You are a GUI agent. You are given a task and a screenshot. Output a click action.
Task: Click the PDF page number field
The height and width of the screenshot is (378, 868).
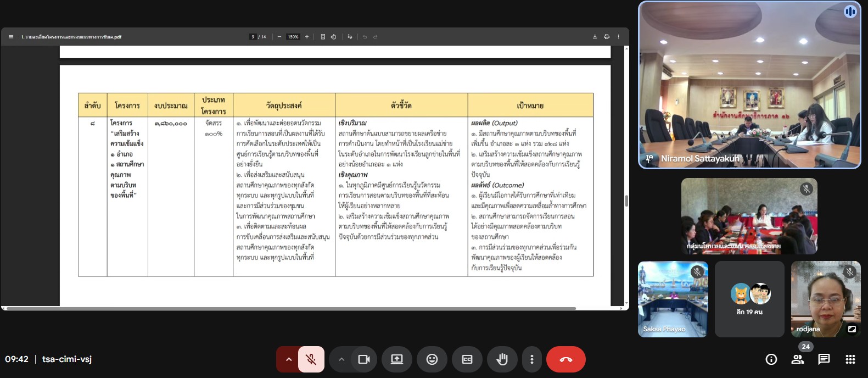click(x=253, y=37)
